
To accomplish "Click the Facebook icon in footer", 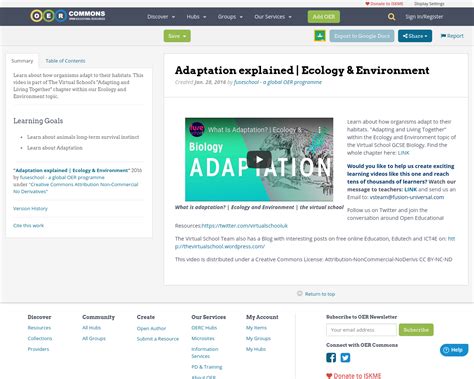I will pos(331,358).
